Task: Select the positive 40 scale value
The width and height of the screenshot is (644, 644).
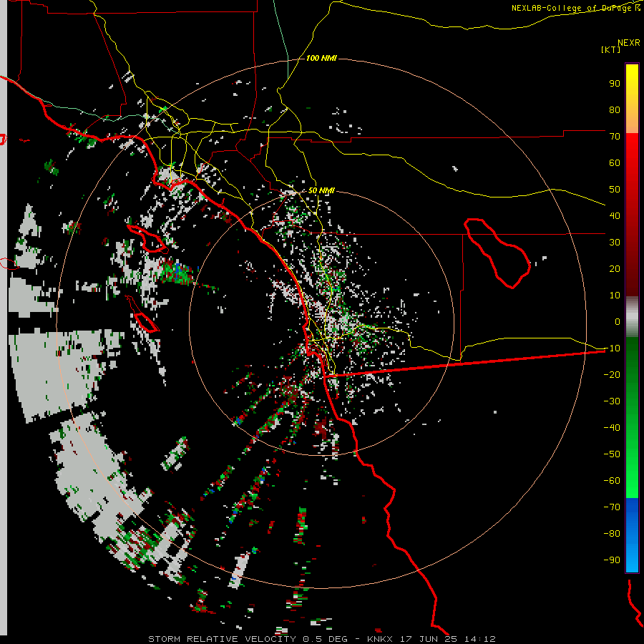Action: coord(615,215)
